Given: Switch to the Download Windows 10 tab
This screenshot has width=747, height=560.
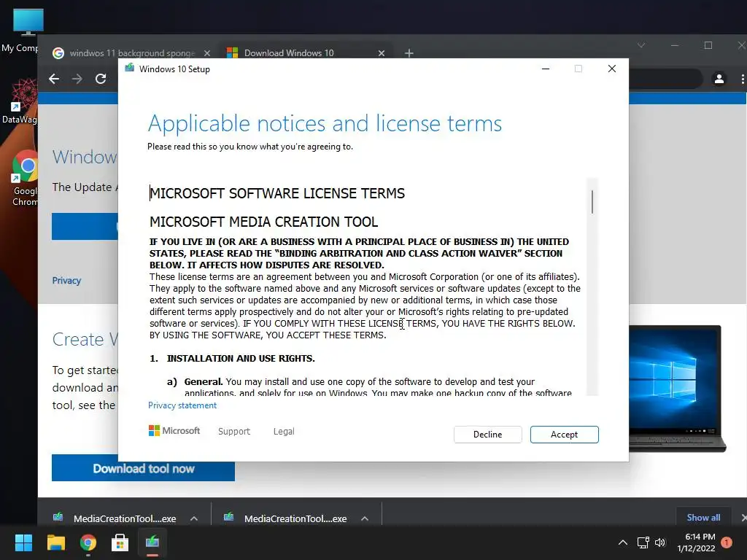Looking at the screenshot, I should click(x=289, y=52).
